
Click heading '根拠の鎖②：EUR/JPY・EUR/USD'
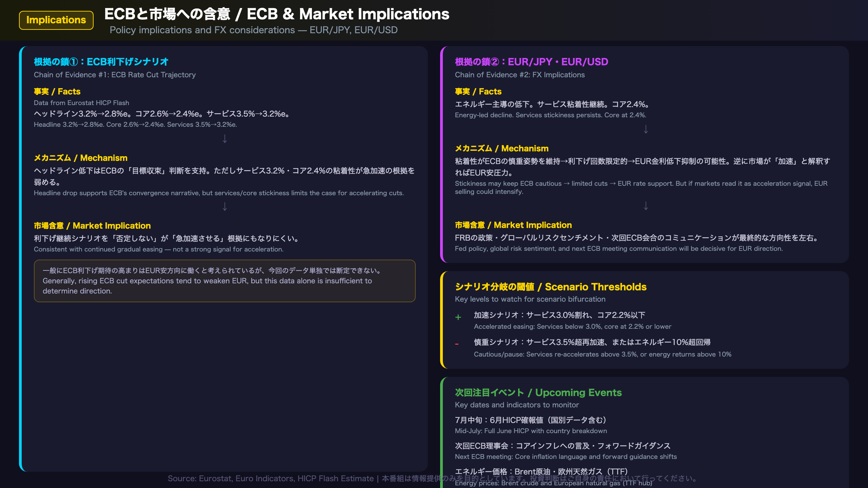pos(532,62)
